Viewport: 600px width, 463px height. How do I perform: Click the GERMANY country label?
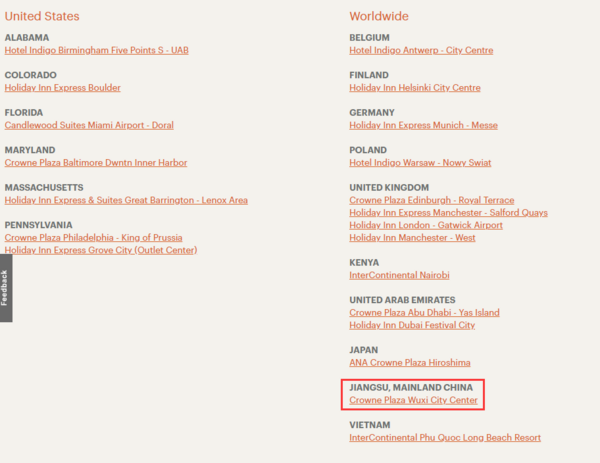[372, 112]
